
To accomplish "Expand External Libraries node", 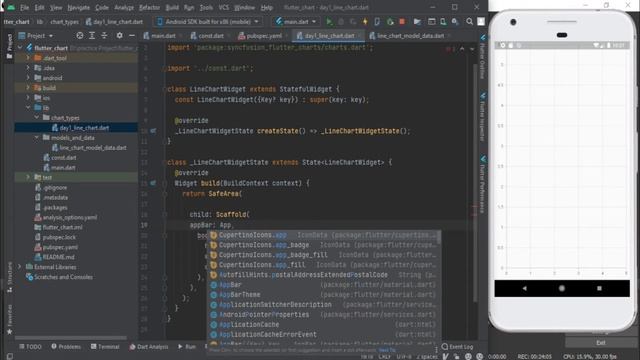I will (20, 267).
